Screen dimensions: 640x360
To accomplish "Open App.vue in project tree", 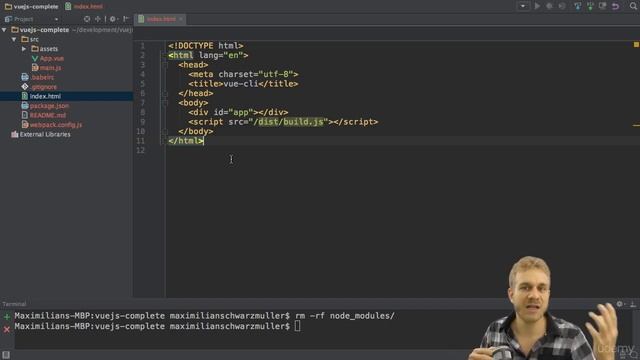I will point(48,58).
